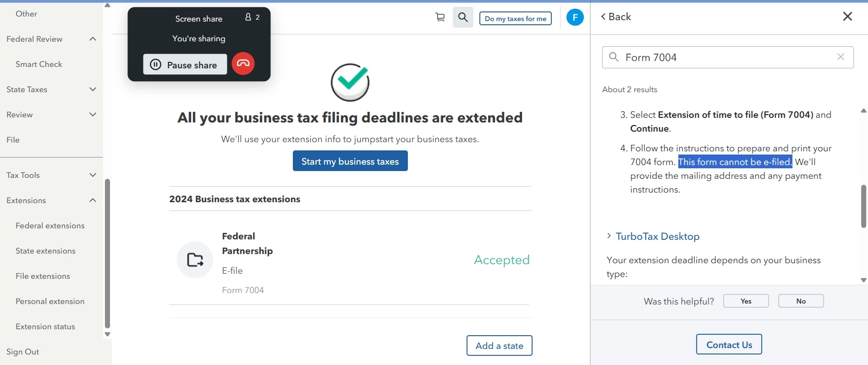The image size is (868, 365).
Task: Open Extension status in sidebar
Action: (x=45, y=326)
